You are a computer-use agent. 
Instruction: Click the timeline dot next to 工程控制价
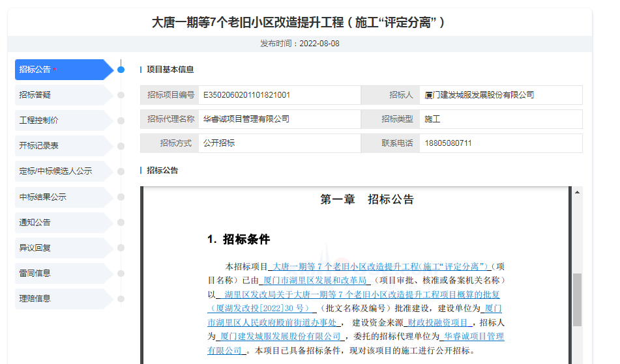[121, 120]
